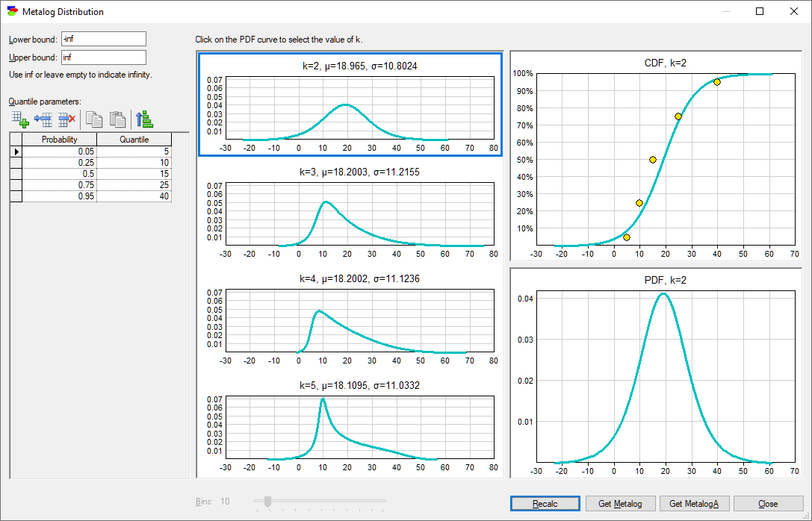
Task: Click the Lower bound input field
Action: (104, 39)
